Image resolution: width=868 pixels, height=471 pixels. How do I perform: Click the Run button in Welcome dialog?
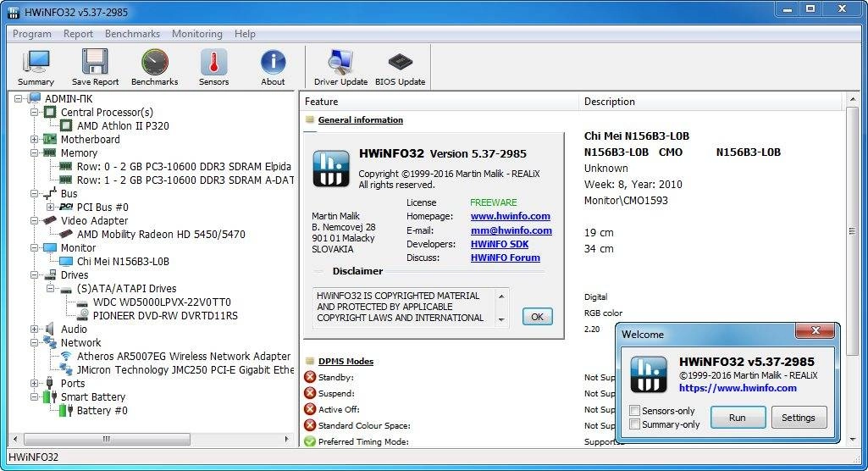[738, 418]
